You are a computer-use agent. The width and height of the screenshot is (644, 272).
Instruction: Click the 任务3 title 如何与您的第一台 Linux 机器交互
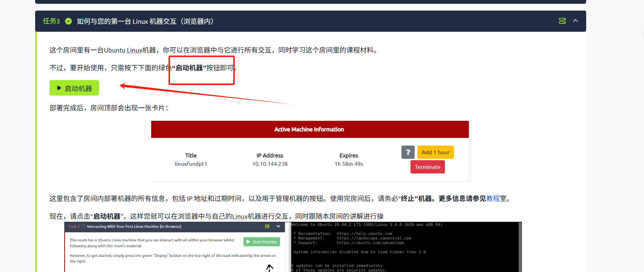(x=145, y=21)
